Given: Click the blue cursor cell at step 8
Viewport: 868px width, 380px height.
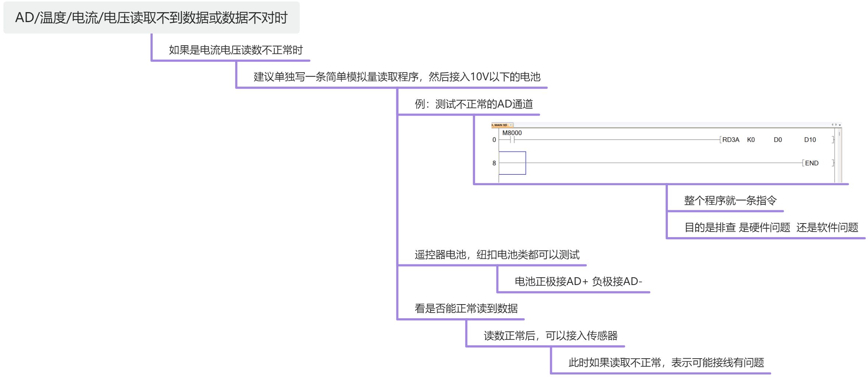Looking at the screenshot, I should coord(512,163).
